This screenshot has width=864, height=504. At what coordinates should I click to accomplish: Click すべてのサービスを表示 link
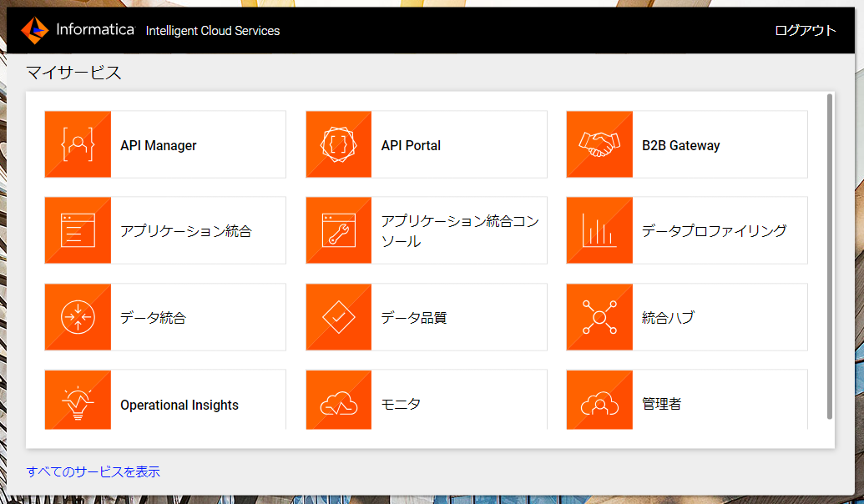93,471
